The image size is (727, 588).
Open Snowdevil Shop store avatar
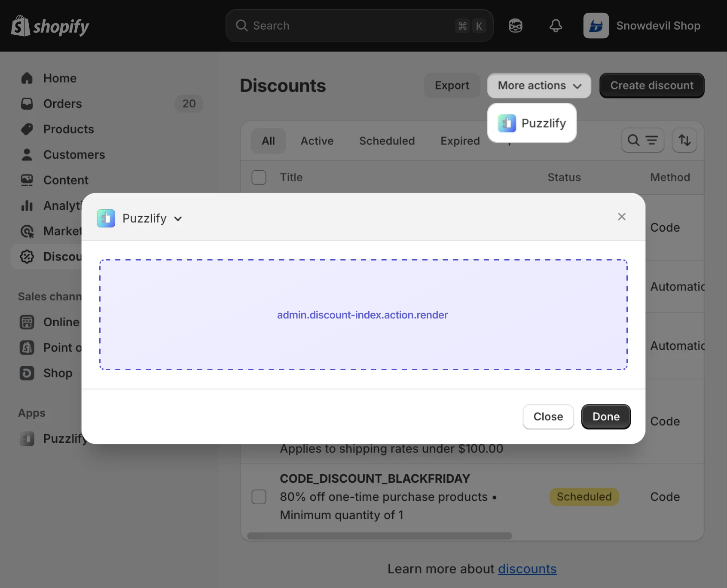coord(596,26)
